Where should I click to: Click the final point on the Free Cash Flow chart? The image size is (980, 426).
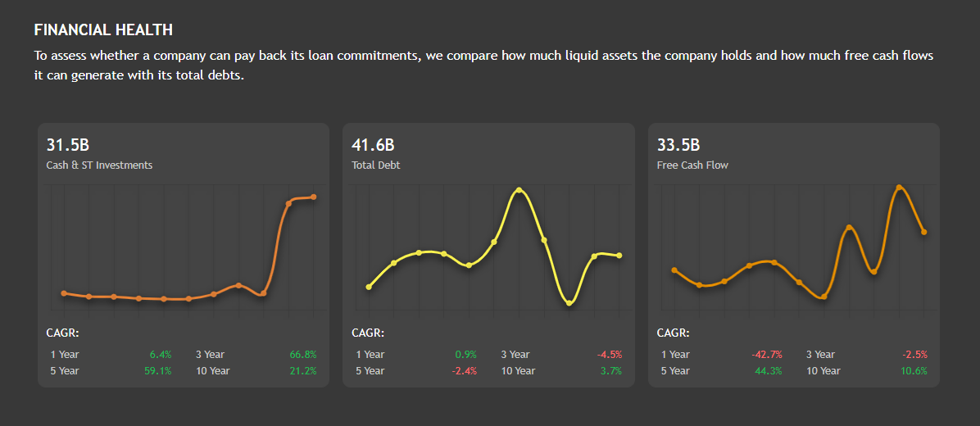click(924, 232)
